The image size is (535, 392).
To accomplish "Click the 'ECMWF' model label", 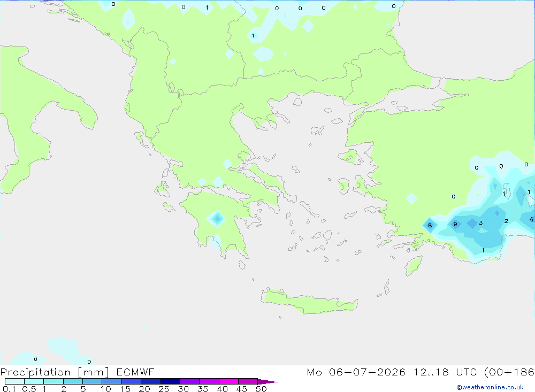I will tap(135, 372).
